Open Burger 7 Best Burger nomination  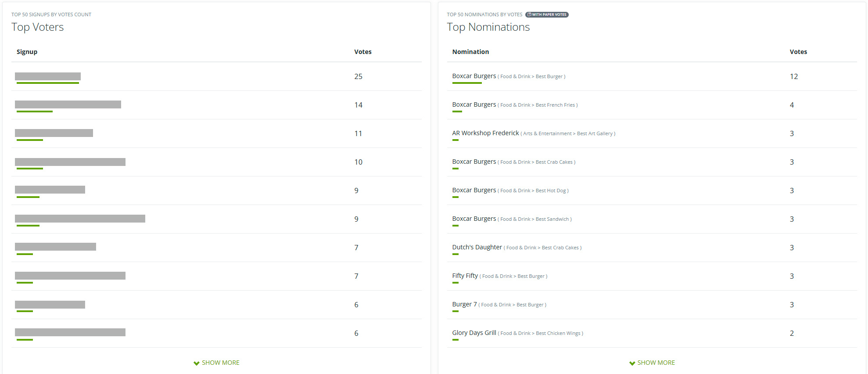464,304
